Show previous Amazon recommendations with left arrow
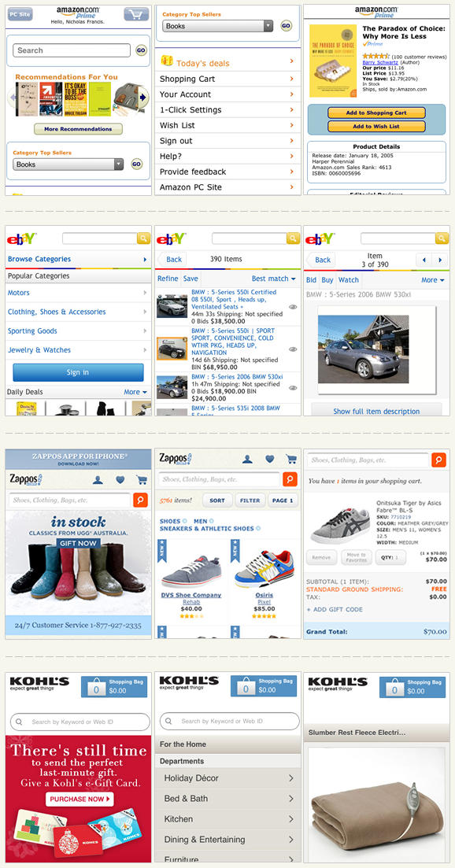This screenshot has height=868, width=455. (13, 98)
